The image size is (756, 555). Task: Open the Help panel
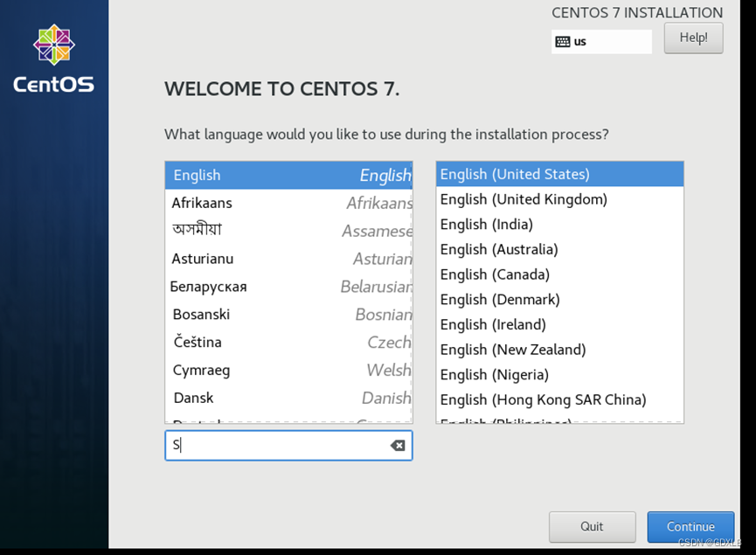click(693, 38)
